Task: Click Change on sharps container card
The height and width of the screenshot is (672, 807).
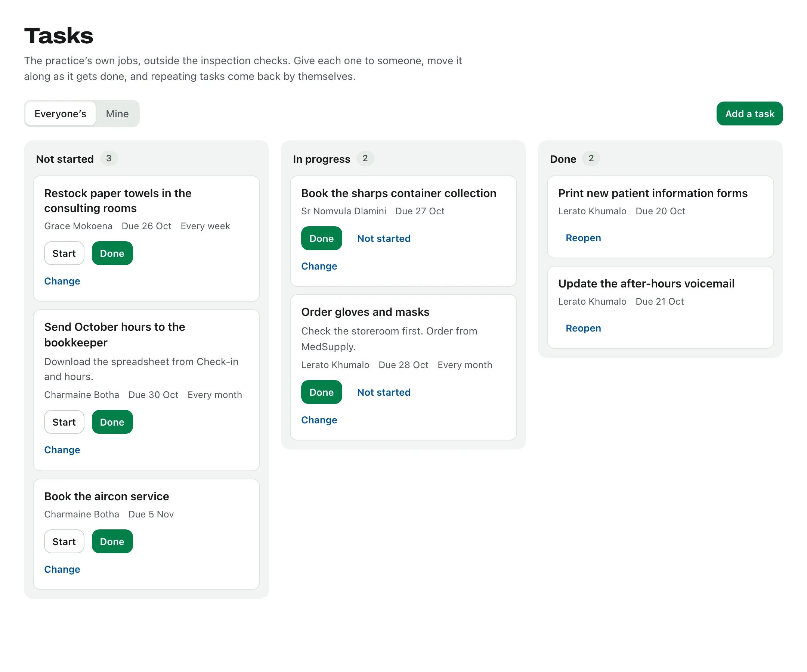Action: (x=319, y=266)
